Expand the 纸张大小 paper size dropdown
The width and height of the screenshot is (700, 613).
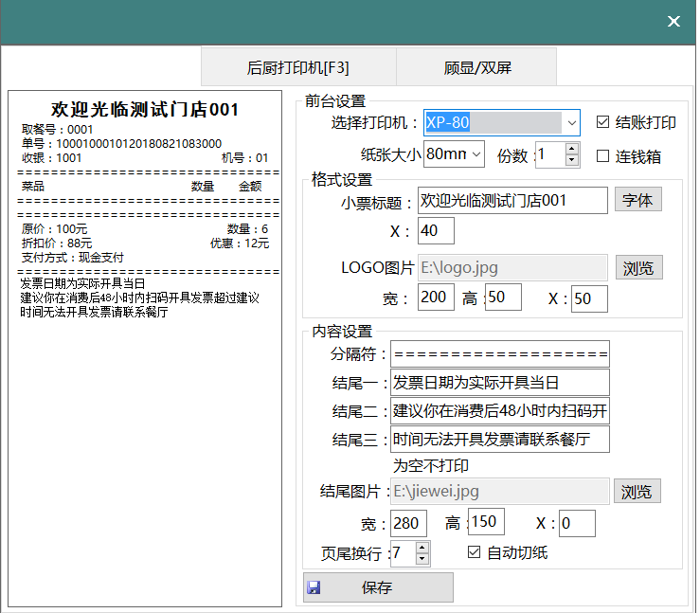476,153
